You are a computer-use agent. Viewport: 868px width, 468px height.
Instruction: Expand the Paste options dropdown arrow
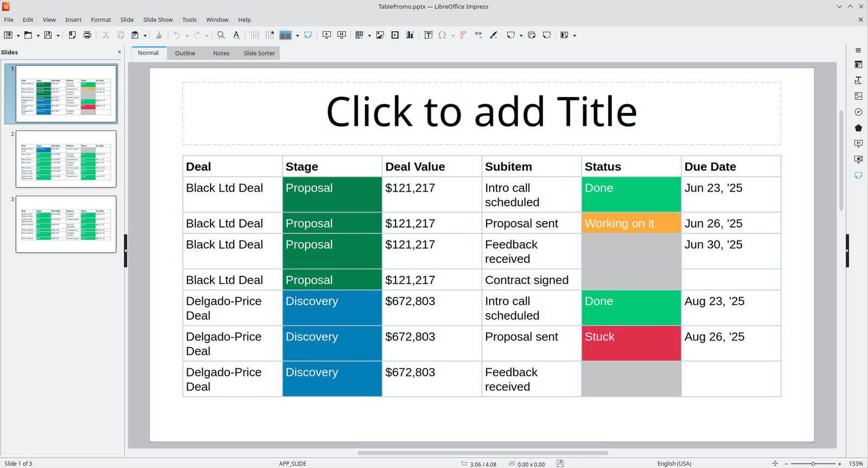(145, 35)
